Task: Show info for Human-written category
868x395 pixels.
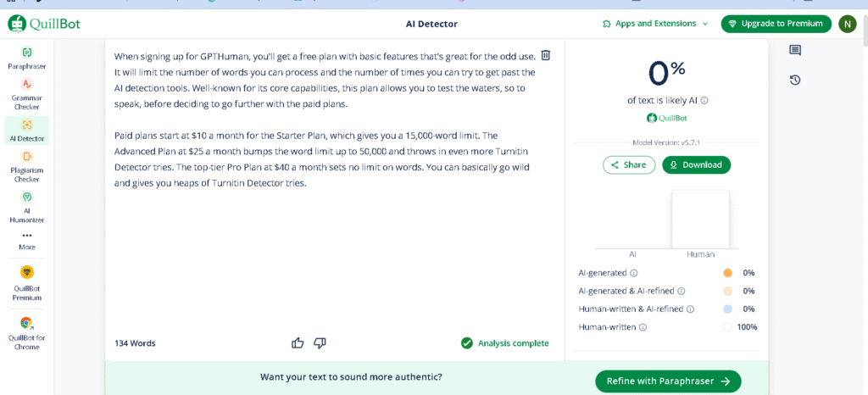Action: (643, 327)
